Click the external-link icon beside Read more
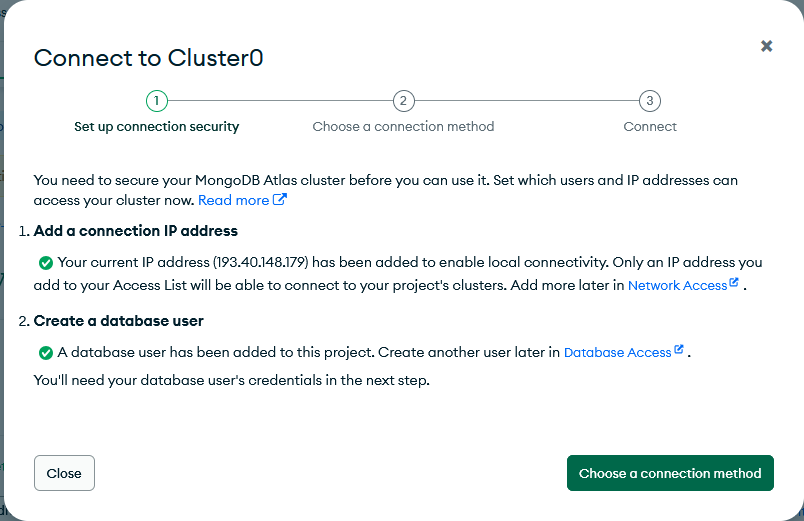 coord(280,200)
